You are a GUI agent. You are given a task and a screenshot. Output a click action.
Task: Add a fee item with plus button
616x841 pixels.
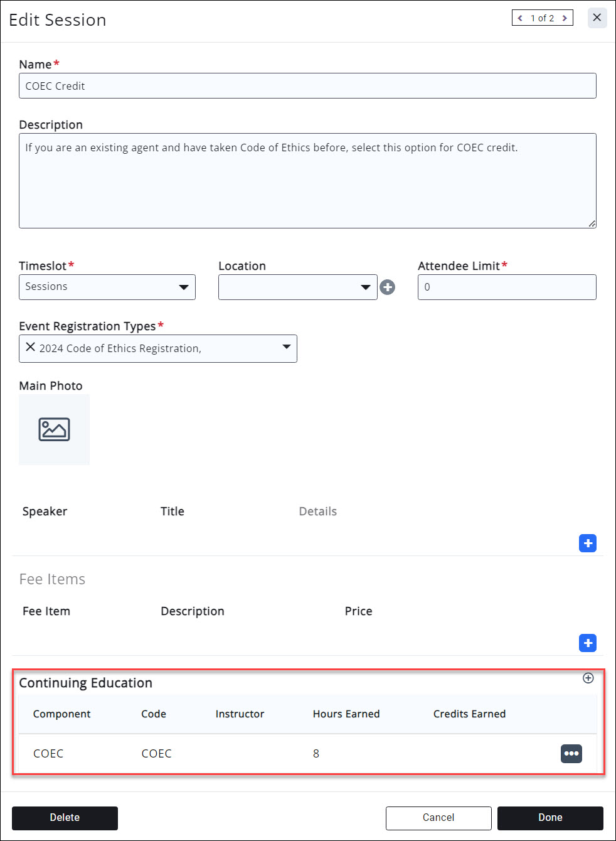pos(588,643)
